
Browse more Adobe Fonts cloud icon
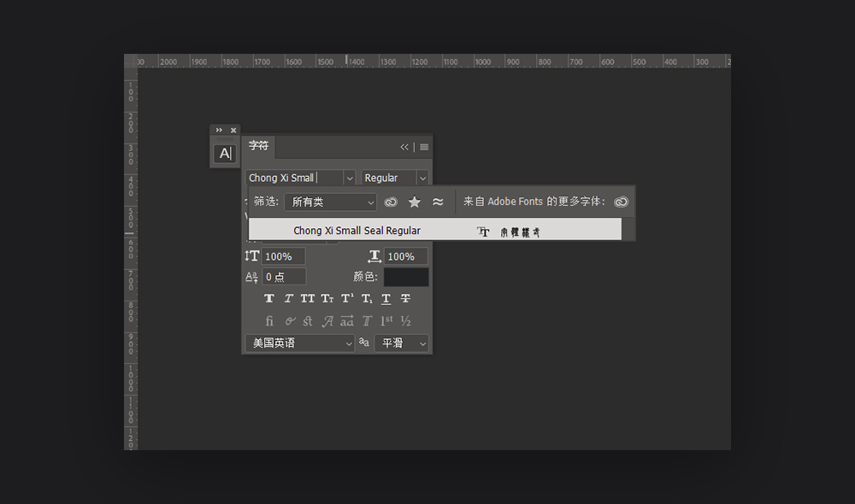coord(621,202)
